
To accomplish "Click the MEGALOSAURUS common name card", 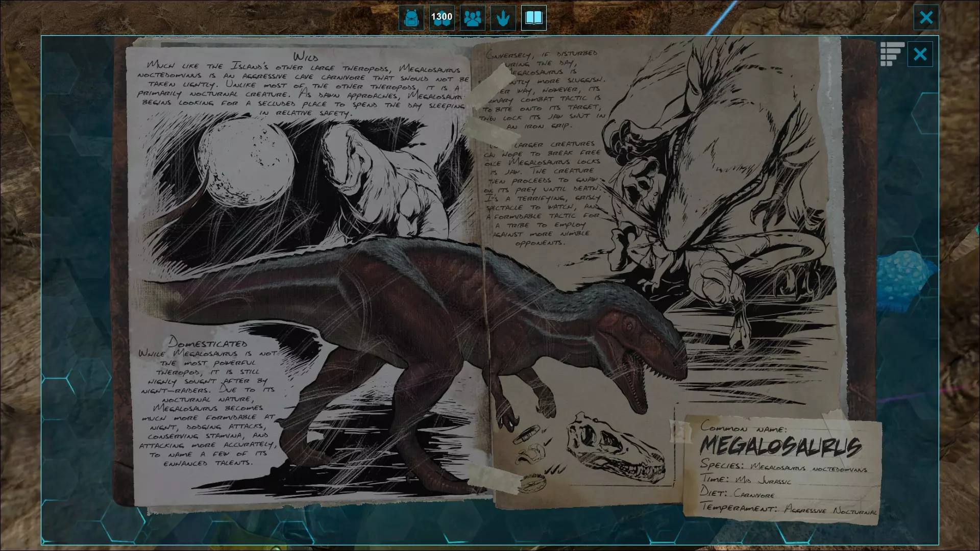I will (x=781, y=446).
